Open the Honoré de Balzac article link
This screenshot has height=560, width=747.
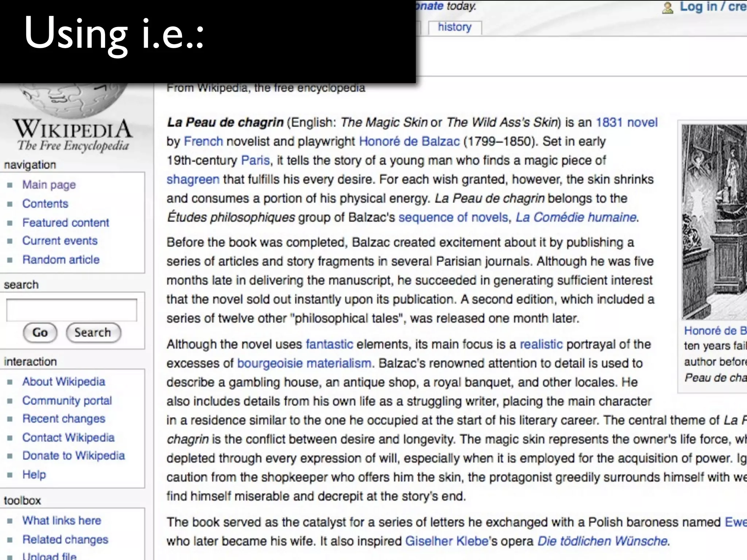point(409,141)
